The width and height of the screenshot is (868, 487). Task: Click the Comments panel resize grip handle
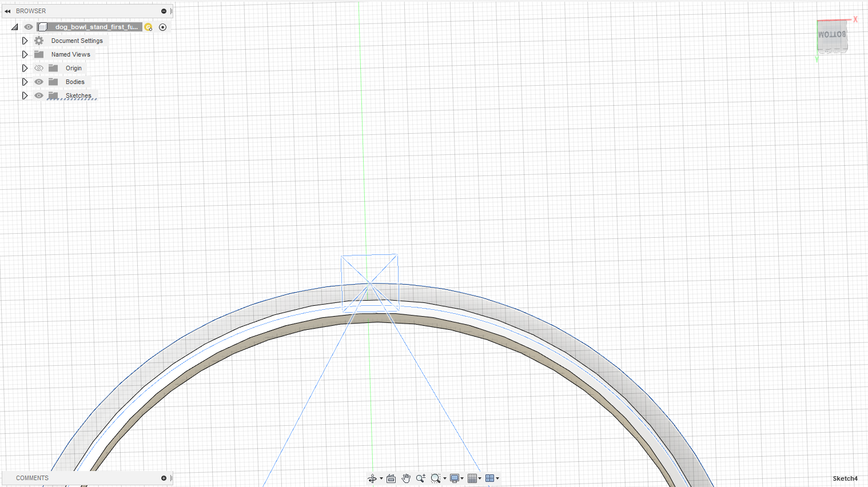tap(171, 478)
